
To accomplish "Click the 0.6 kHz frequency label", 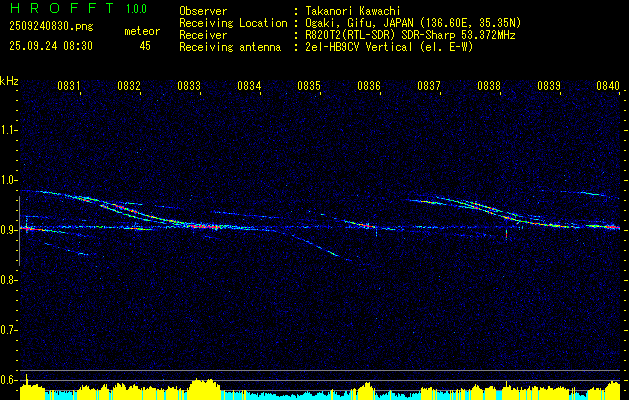I will click(x=8, y=380).
